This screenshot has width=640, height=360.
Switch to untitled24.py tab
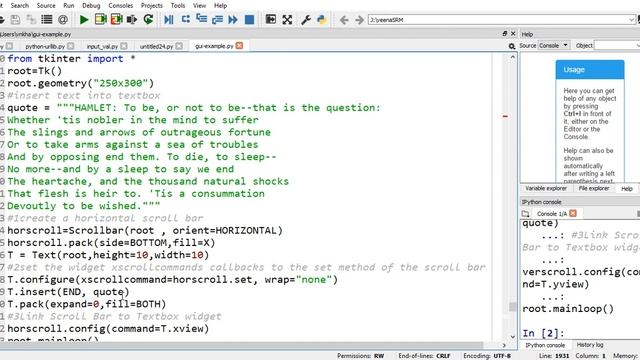click(x=156, y=47)
